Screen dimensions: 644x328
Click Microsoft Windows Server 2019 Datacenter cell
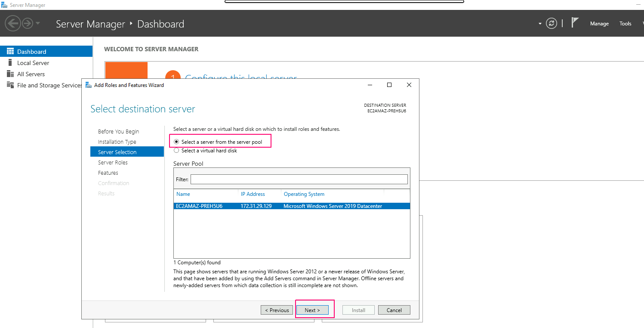pyautogui.click(x=333, y=206)
